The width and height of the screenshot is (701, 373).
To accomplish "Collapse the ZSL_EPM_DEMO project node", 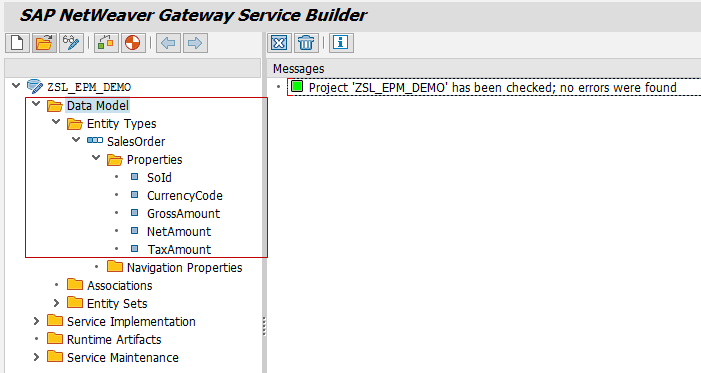I will (x=17, y=85).
